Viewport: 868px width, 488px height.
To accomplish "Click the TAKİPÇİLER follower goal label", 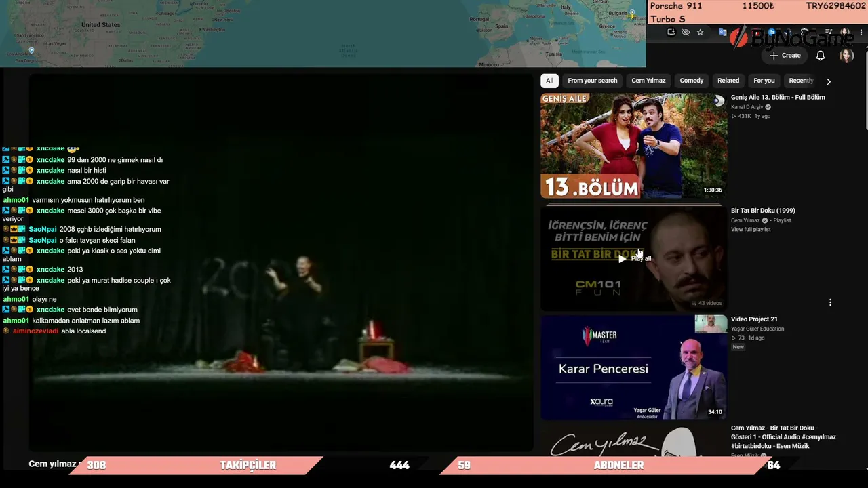I will pos(248,466).
